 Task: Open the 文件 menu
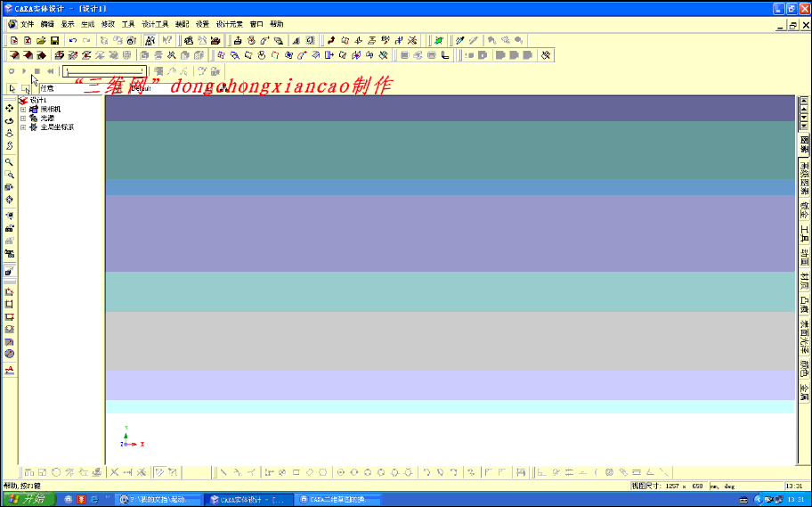pyautogui.click(x=27, y=24)
